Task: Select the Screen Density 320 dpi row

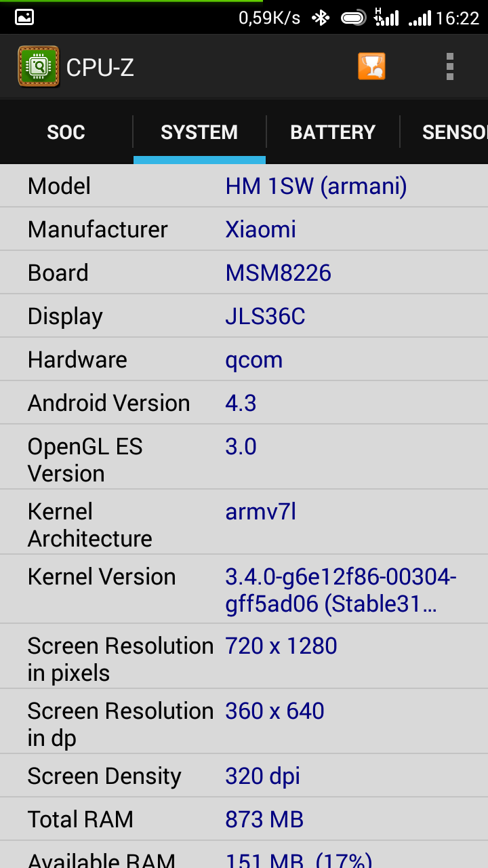Action: tap(244, 776)
